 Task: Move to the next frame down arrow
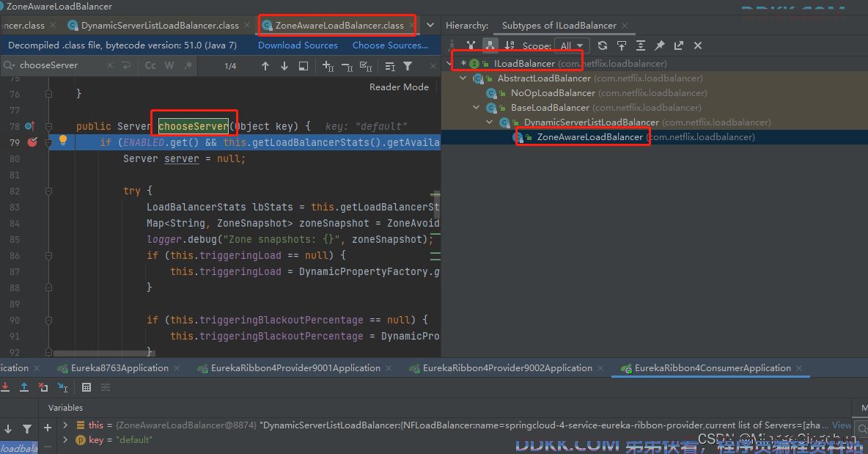(x=8, y=428)
